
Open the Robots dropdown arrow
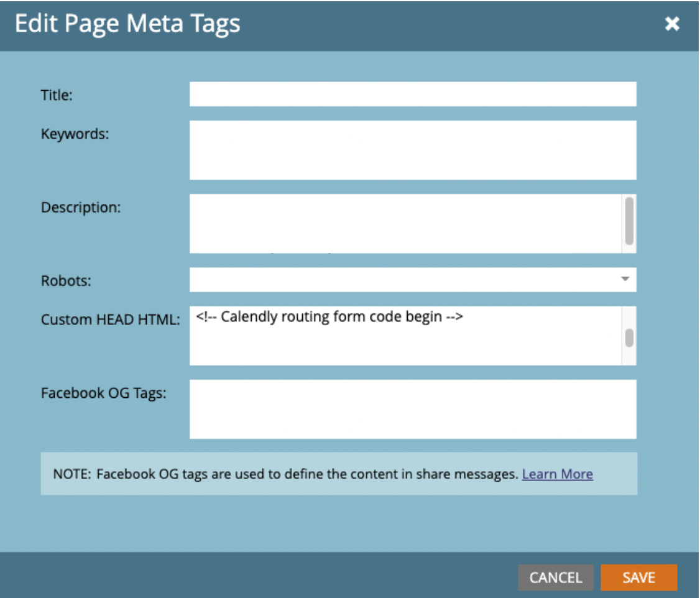625,279
